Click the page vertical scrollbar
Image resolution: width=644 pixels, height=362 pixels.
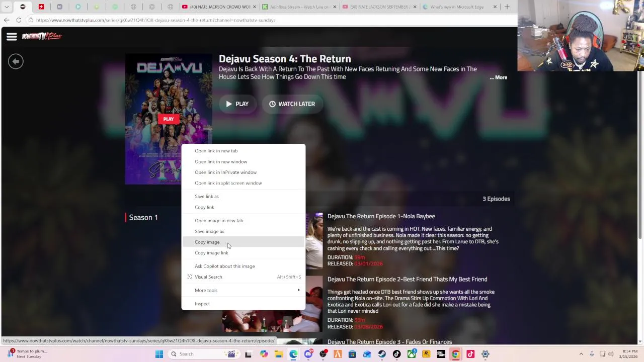(x=640, y=156)
